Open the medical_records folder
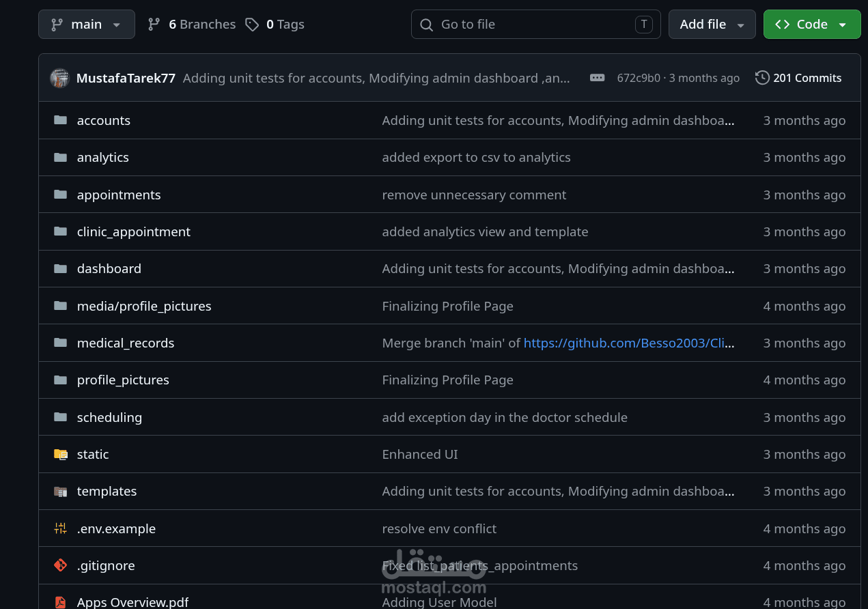The width and height of the screenshot is (868, 609). click(126, 343)
